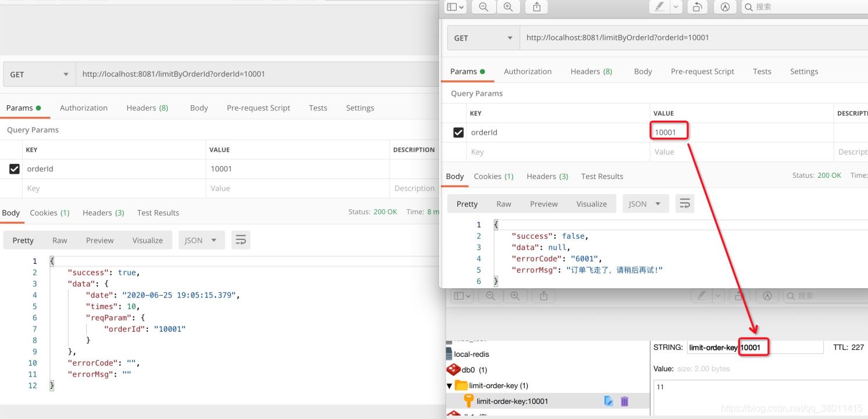Screen dimensions: 868x419
Task: Switch to Pre-request Script tab in left window
Action: [258, 108]
